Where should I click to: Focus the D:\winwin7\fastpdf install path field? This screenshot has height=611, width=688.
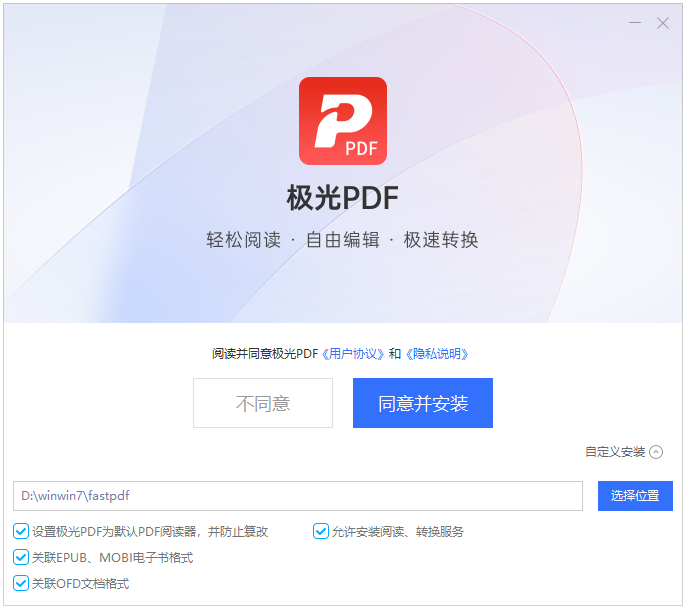[x=298, y=496]
